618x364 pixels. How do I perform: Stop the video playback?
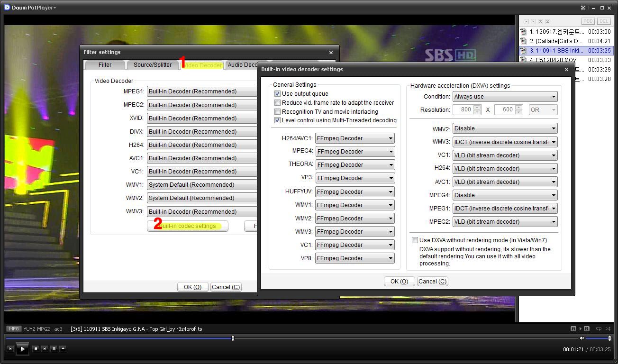(x=36, y=349)
